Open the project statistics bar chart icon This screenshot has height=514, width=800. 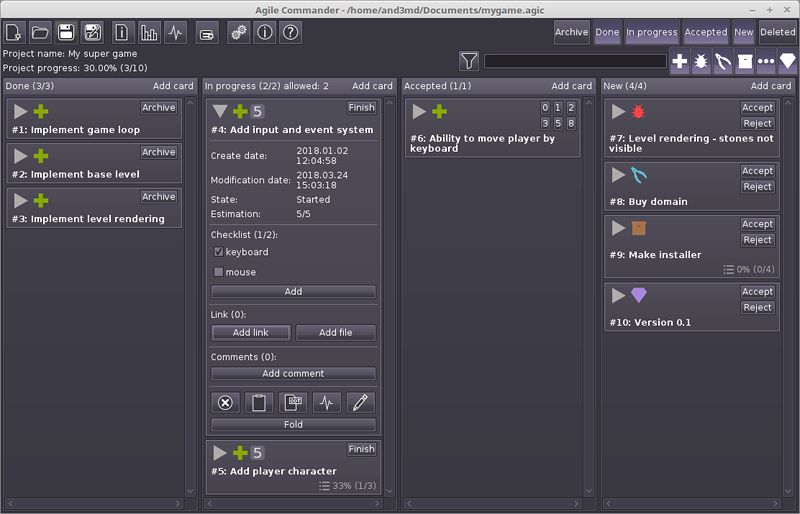click(x=150, y=32)
